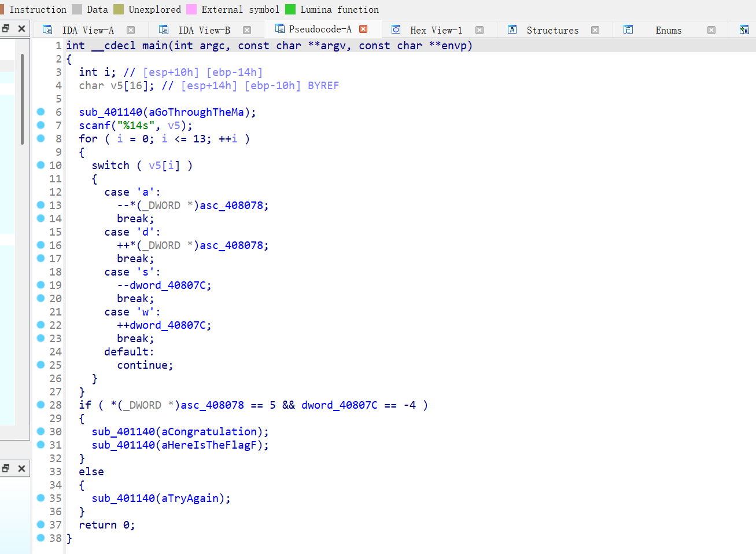Image resolution: width=756 pixels, height=554 pixels.
Task: Toggle breakpoint dot on line 16
Action: (x=40, y=245)
